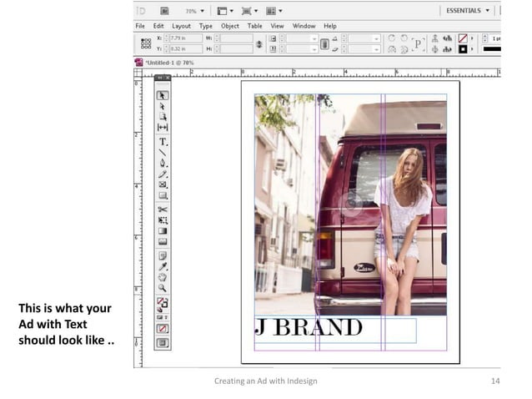Open the Object menu
Viewport: 532px width, 399px height.
coord(230,26)
